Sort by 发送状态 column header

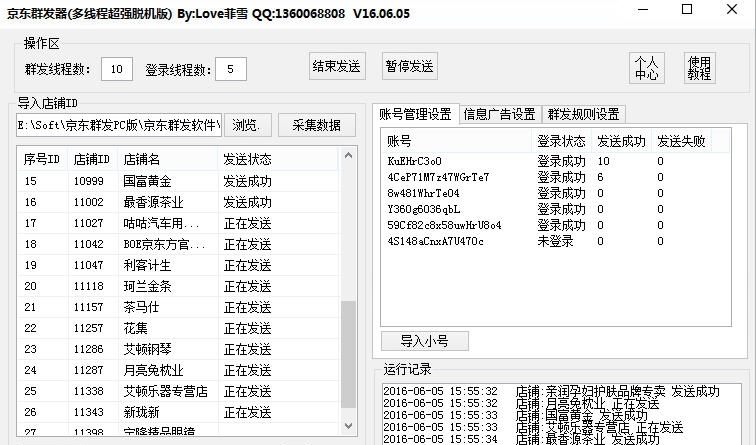pos(247,159)
